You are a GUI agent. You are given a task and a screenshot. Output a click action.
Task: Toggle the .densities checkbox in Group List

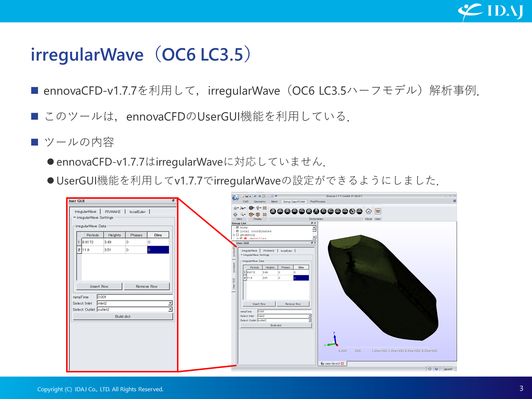pyautogui.click(x=241, y=238)
